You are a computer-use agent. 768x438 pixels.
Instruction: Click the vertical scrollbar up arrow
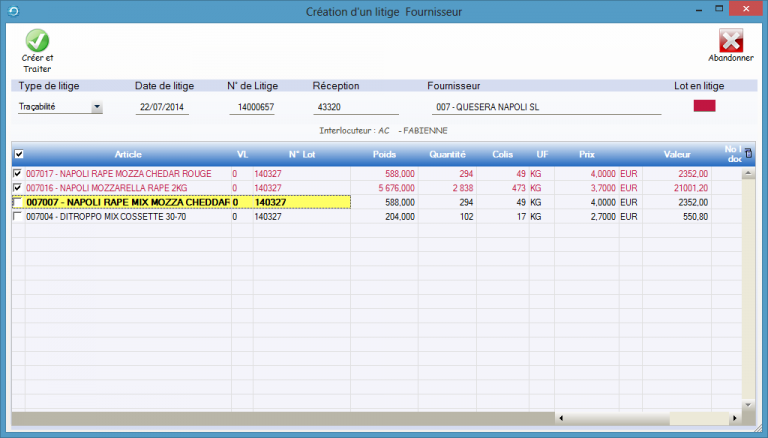click(749, 173)
